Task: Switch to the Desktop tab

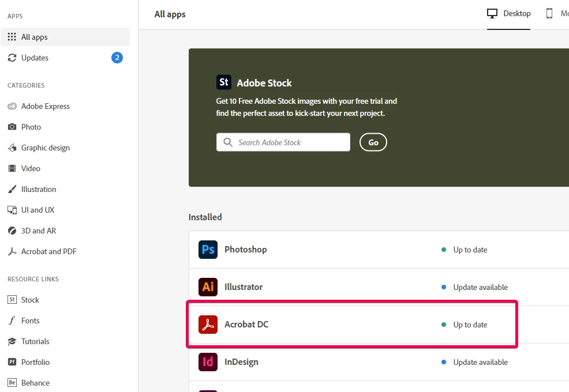Action: pos(508,14)
